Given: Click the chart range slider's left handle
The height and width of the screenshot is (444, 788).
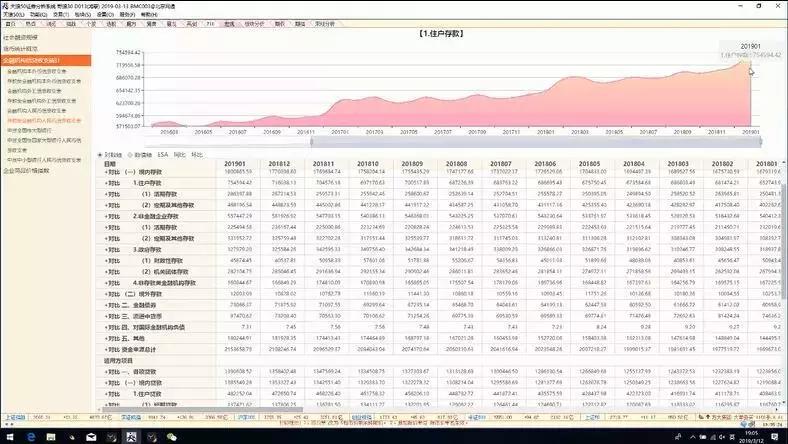Looking at the screenshot, I should 312,142.
